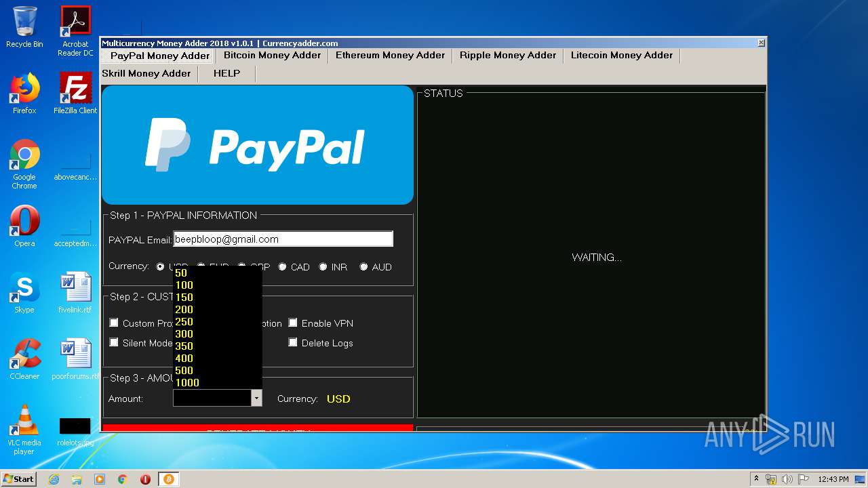Open Internet Explorer in the taskbar

pyautogui.click(x=54, y=479)
